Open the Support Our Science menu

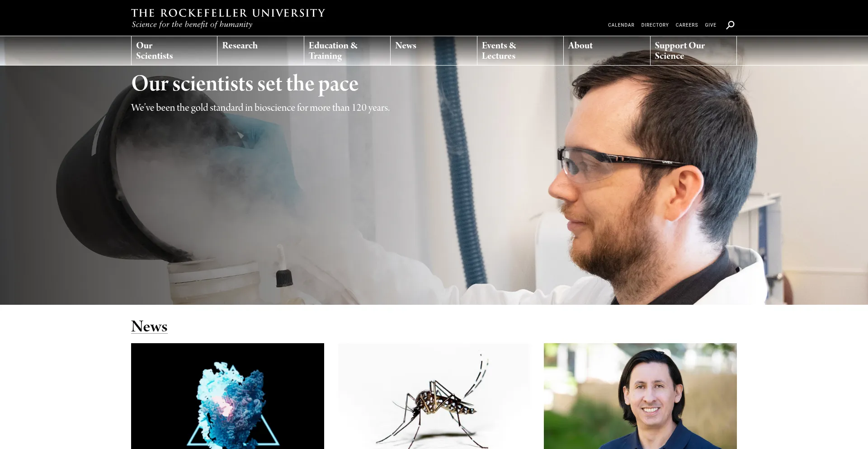693,51
